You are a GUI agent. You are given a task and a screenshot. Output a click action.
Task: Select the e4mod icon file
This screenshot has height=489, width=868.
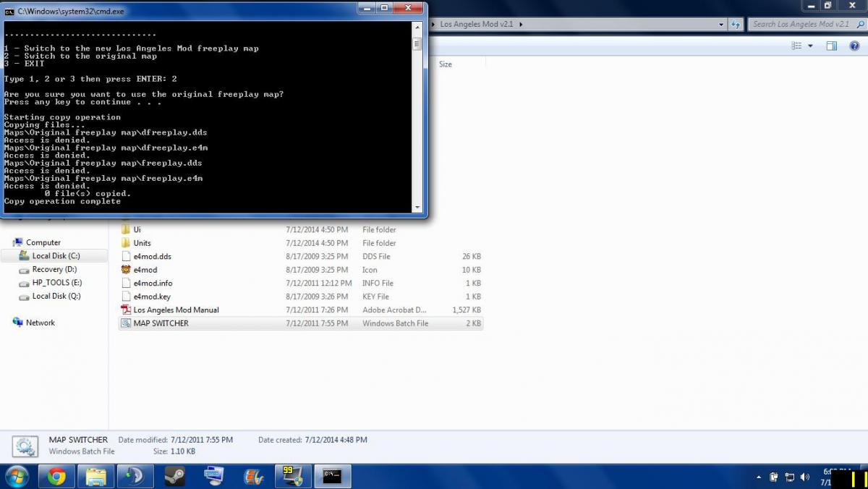click(x=126, y=270)
